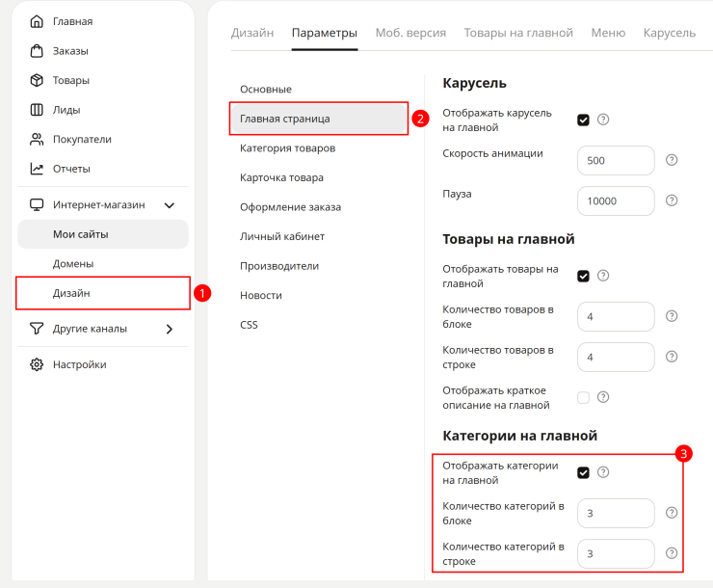
Task: Select Мои сайты submenu item
Action: pyautogui.click(x=103, y=234)
